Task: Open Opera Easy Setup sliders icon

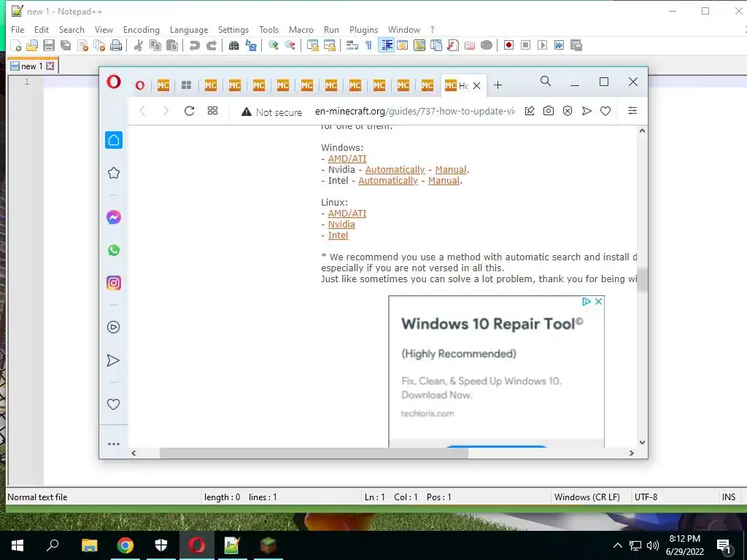Action: click(x=632, y=111)
